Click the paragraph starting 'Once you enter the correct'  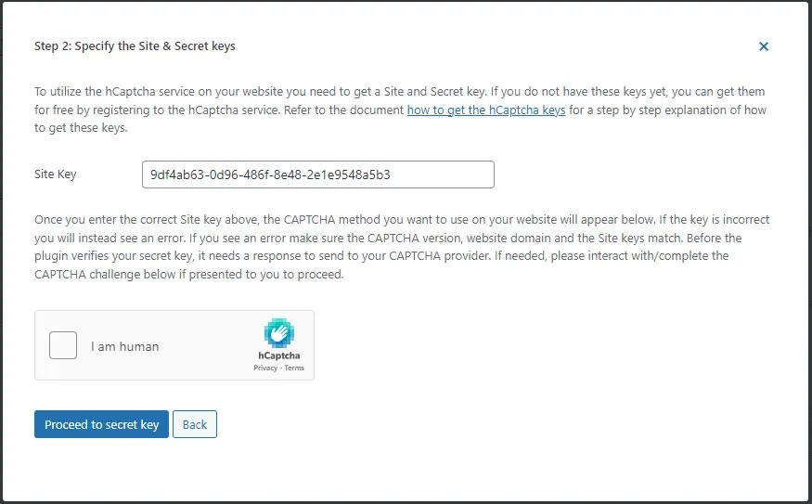click(x=402, y=247)
